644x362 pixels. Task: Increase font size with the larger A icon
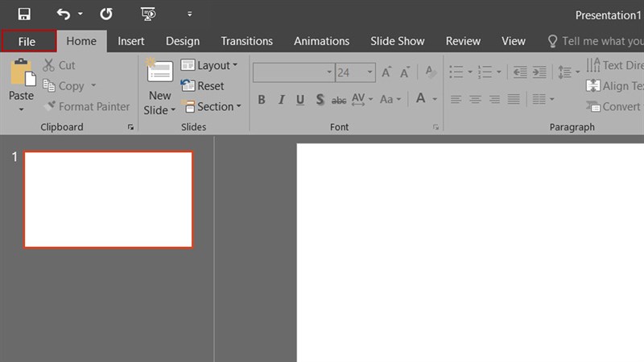click(x=386, y=72)
